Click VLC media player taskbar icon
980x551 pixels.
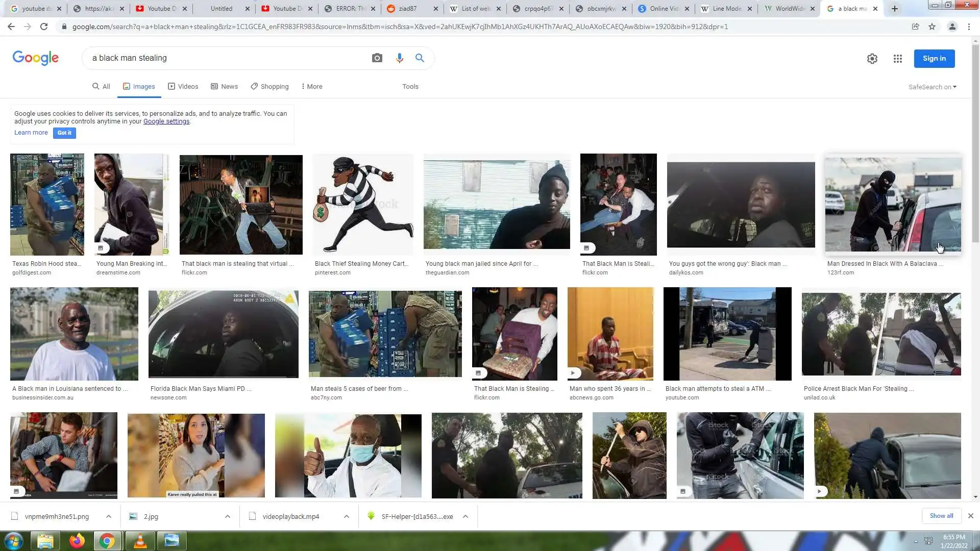tap(140, 541)
